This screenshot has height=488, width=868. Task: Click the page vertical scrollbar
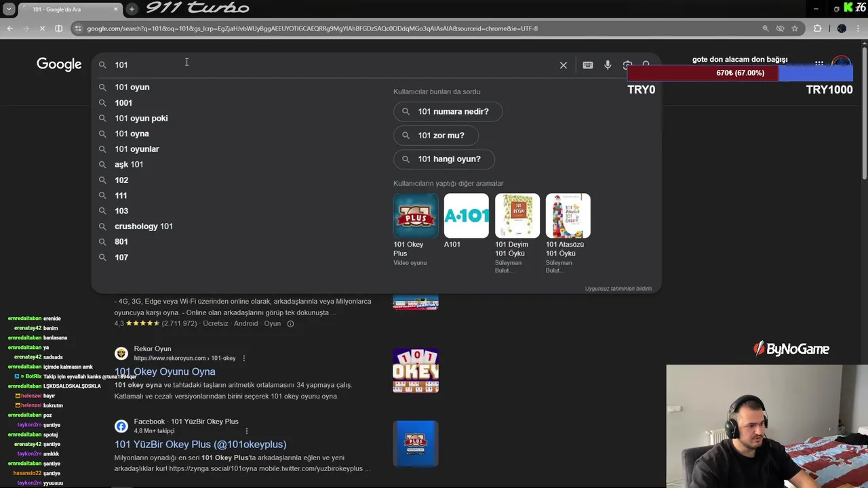[864, 115]
